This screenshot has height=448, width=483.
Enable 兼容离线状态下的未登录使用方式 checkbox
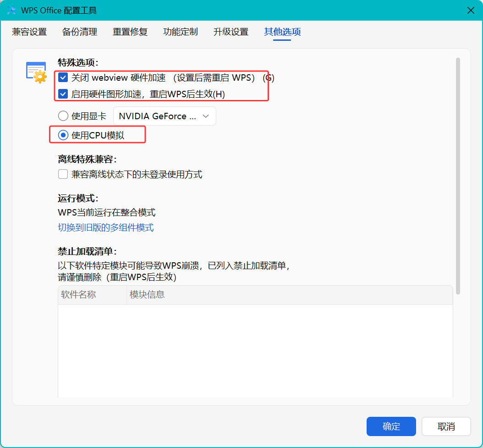pyautogui.click(x=63, y=174)
